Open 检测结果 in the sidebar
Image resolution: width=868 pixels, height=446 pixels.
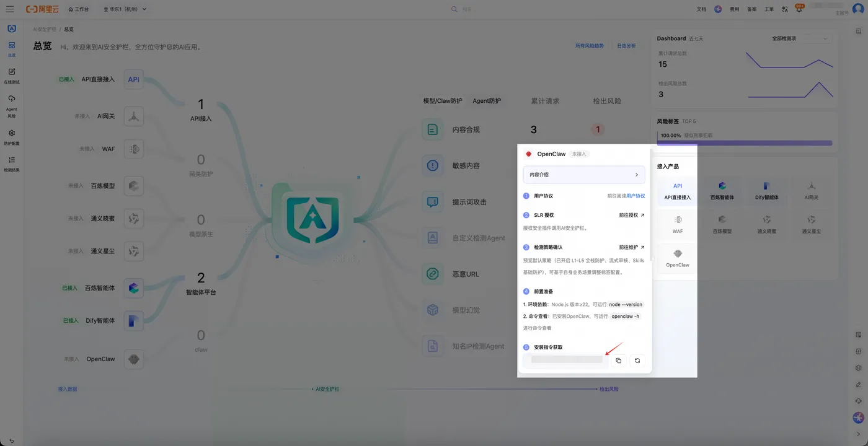(12, 164)
